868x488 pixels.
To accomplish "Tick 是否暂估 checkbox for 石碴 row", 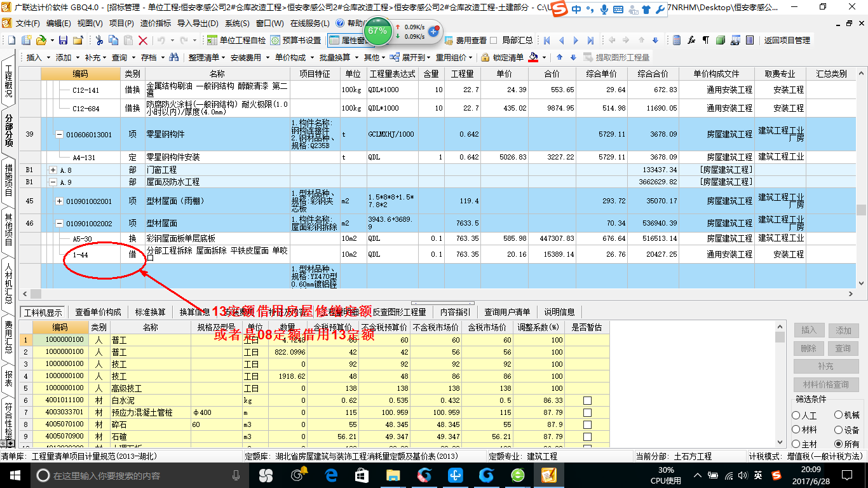I will (x=587, y=437).
